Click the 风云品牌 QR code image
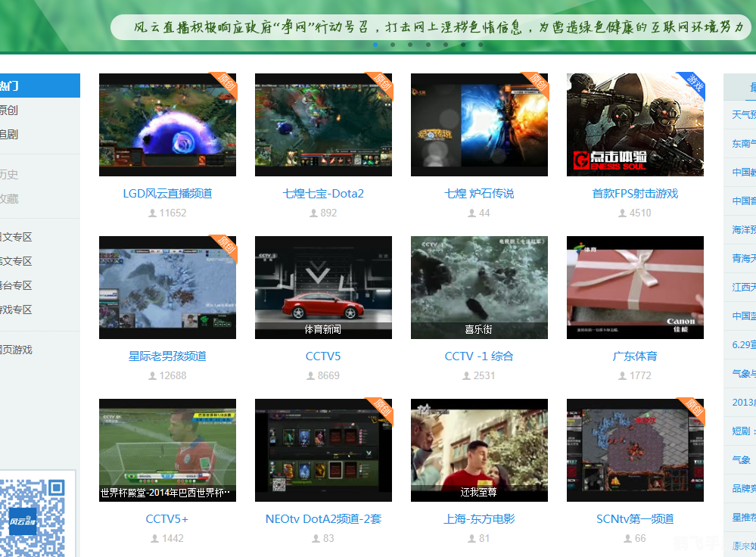The image size is (756, 557). click(30, 518)
